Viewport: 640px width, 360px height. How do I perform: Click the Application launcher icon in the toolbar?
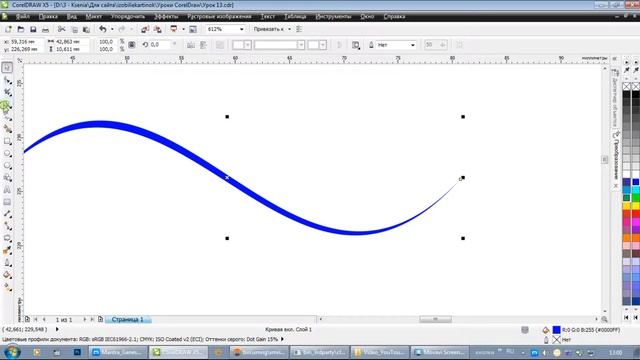pos(173,29)
